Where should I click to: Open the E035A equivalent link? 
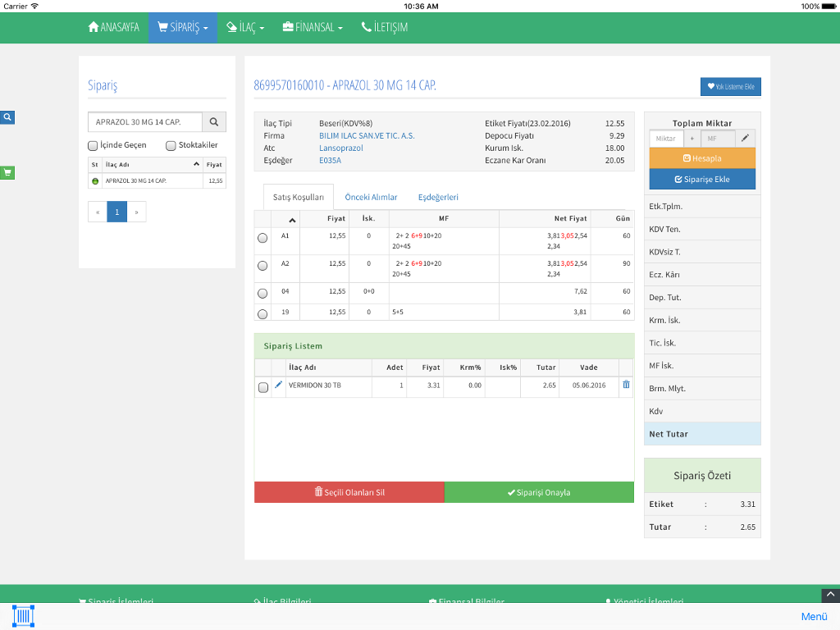click(330, 160)
